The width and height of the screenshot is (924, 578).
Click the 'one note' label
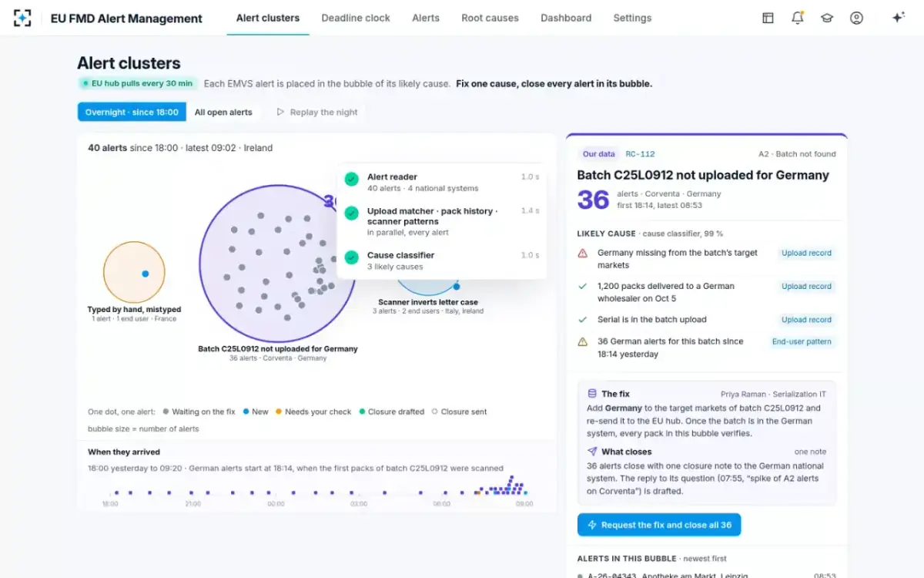[810, 452]
